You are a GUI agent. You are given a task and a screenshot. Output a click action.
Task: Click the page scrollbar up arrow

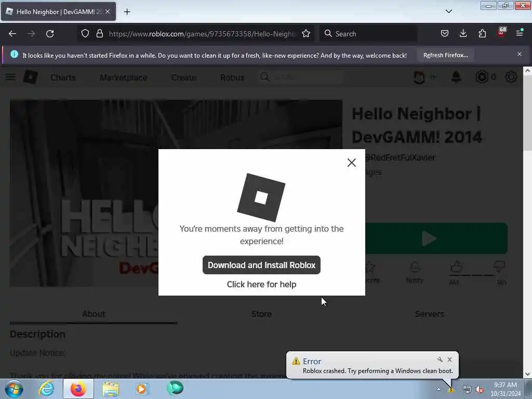point(527,71)
